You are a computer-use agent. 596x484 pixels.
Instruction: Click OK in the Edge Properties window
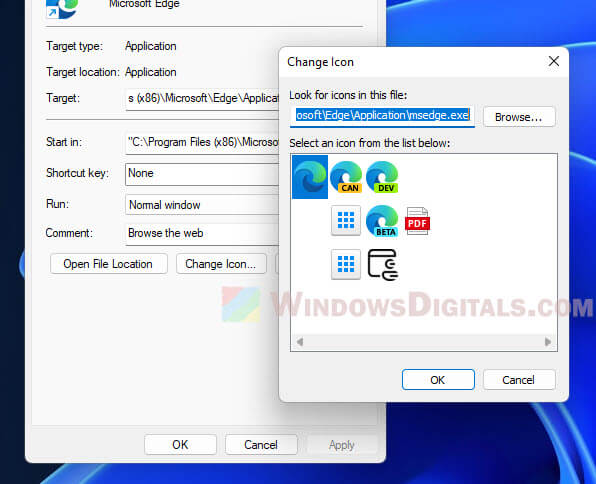pos(180,444)
